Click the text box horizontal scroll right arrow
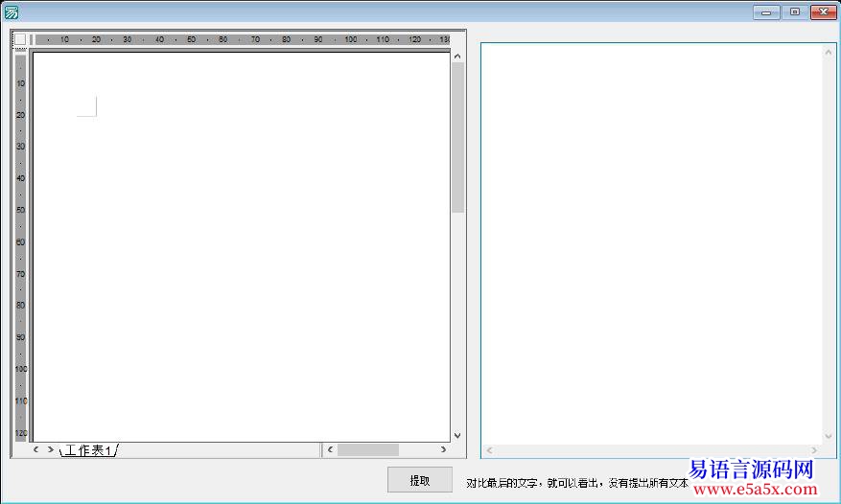841x504 pixels. click(815, 450)
